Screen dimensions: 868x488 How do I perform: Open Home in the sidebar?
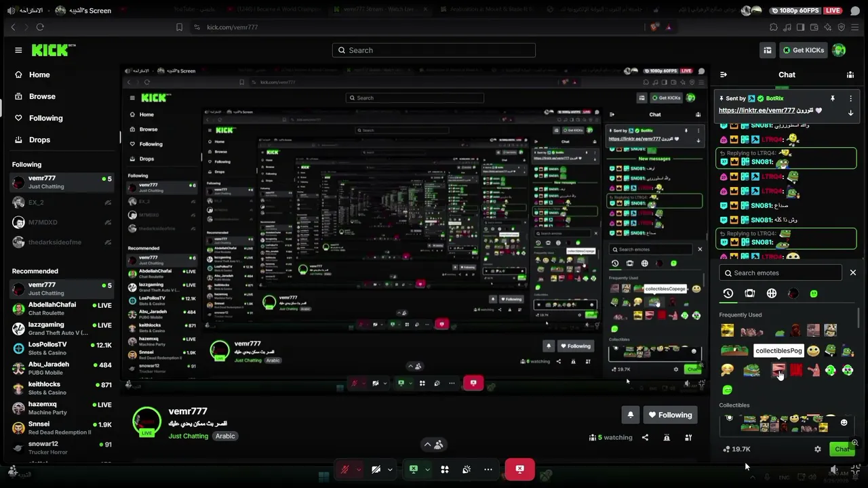click(x=33, y=75)
